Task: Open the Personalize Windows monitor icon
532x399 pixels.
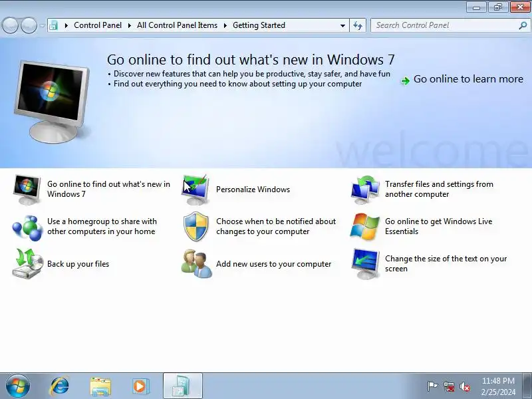Action: (x=195, y=190)
